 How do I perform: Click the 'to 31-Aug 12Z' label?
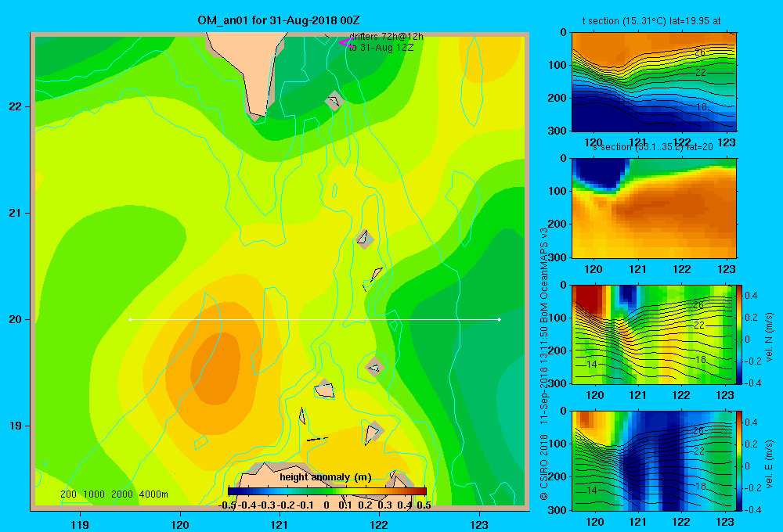(x=381, y=48)
